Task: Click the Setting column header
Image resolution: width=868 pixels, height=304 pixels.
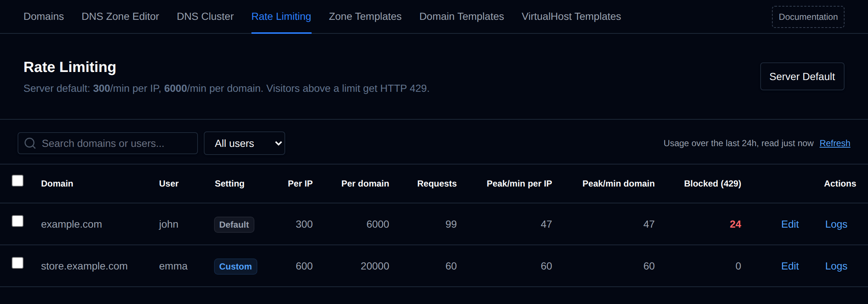Action: [x=229, y=184]
